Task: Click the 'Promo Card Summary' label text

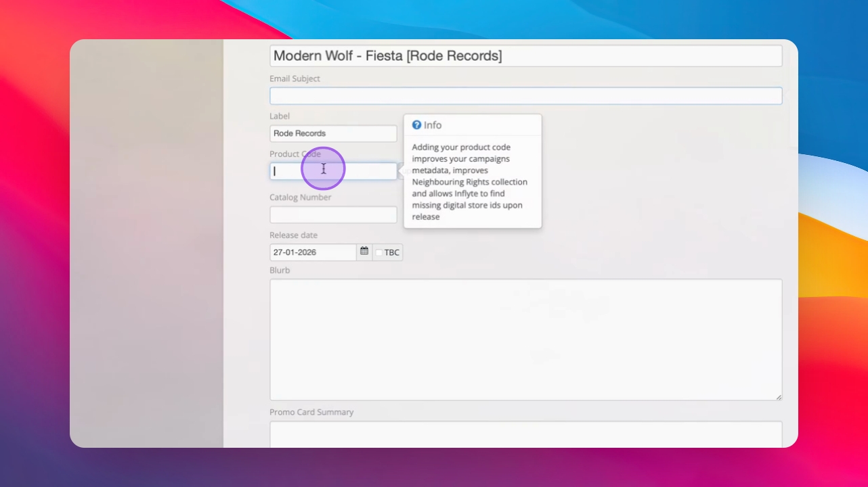Action: click(x=311, y=412)
